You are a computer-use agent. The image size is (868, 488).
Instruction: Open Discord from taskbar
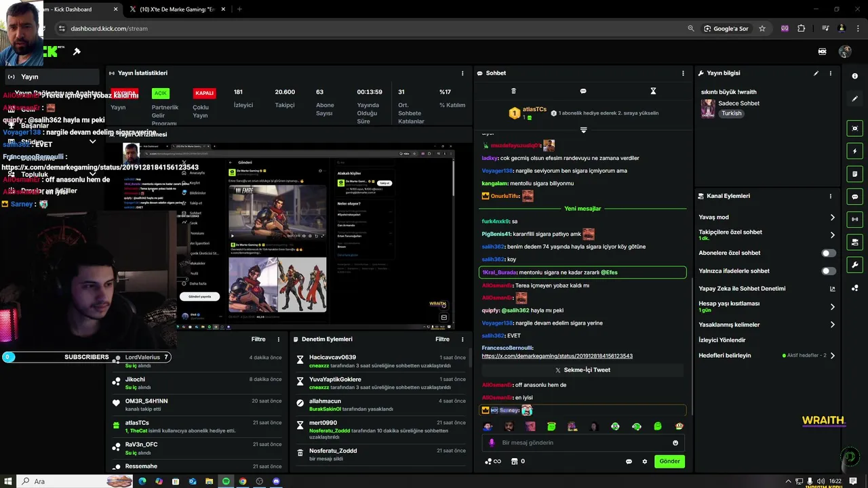(276, 481)
